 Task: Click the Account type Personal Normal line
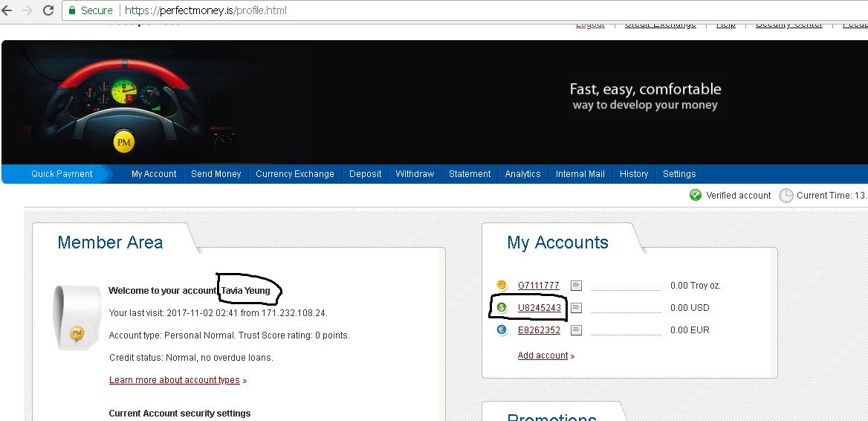tap(229, 335)
